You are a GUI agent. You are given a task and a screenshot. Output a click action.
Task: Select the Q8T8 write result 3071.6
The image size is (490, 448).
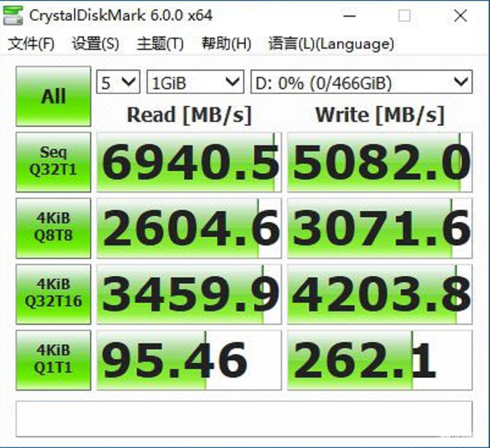[380, 228]
